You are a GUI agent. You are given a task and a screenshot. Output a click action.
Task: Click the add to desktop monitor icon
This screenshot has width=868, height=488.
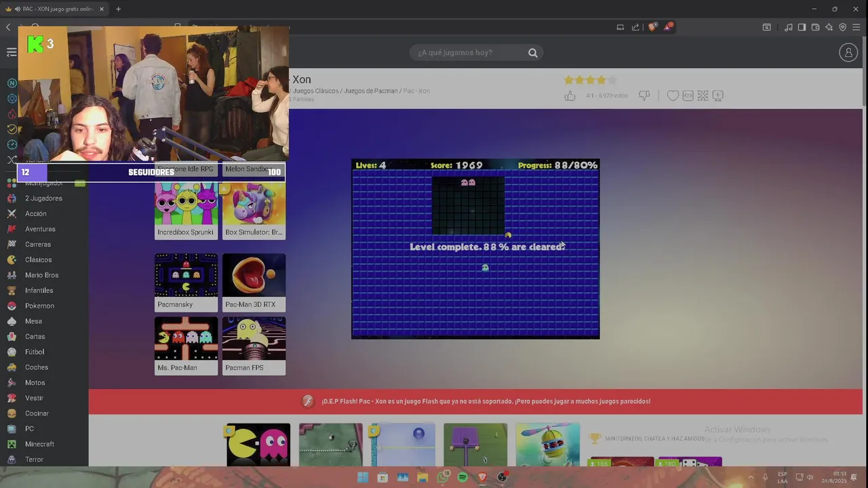click(x=717, y=96)
